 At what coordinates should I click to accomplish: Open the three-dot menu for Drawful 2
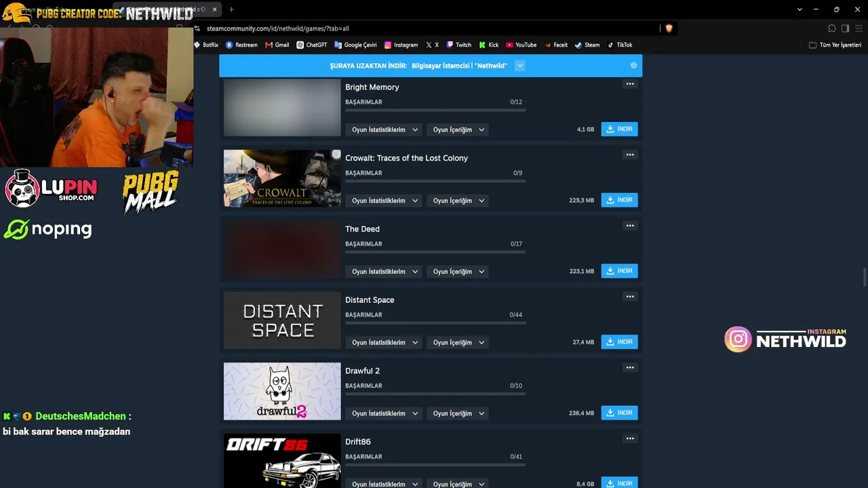click(630, 368)
